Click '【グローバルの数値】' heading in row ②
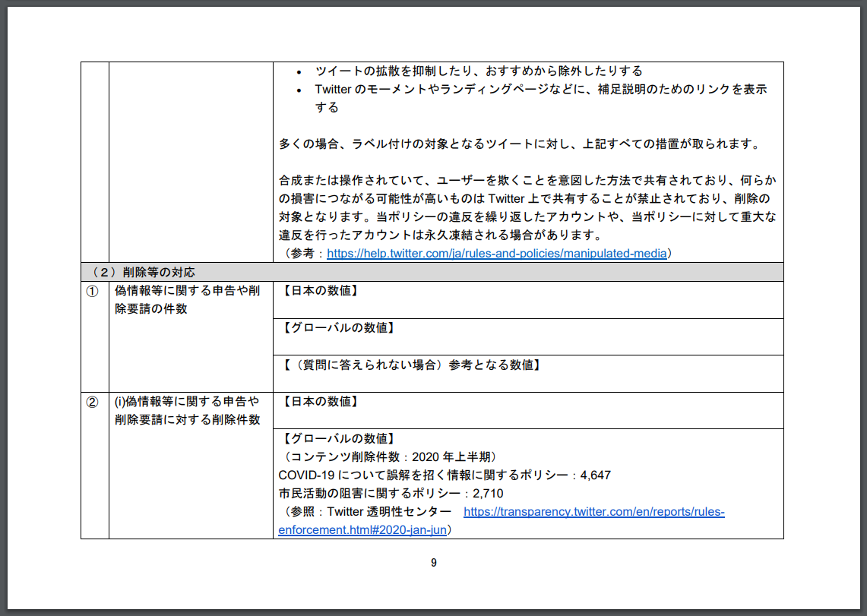867x616 pixels. click(x=338, y=439)
